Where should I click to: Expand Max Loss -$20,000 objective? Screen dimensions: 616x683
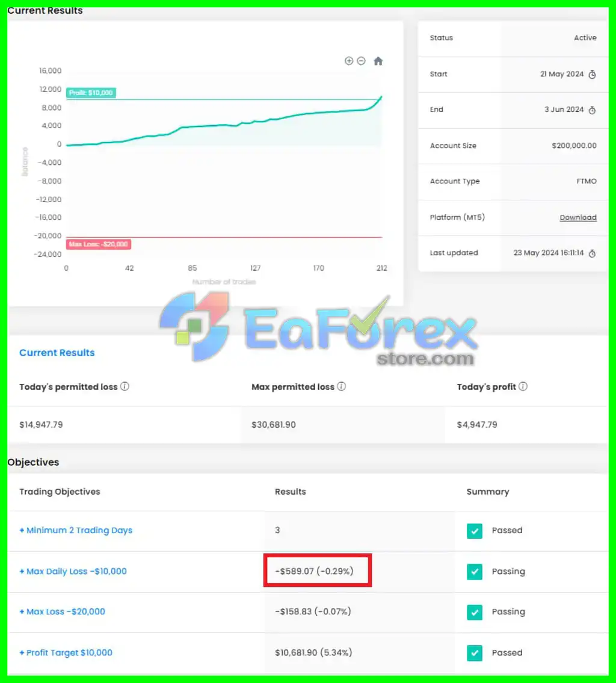tap(62, 611)
